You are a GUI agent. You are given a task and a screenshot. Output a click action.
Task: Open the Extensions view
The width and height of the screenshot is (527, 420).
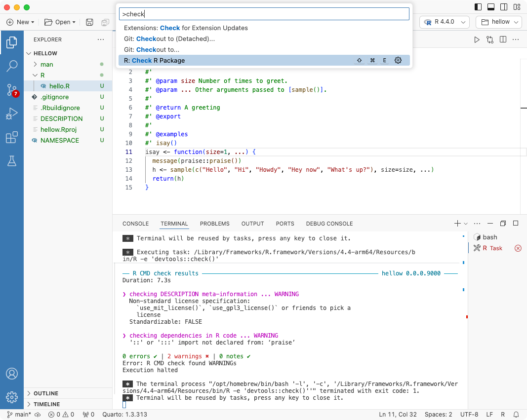[12, 137]
